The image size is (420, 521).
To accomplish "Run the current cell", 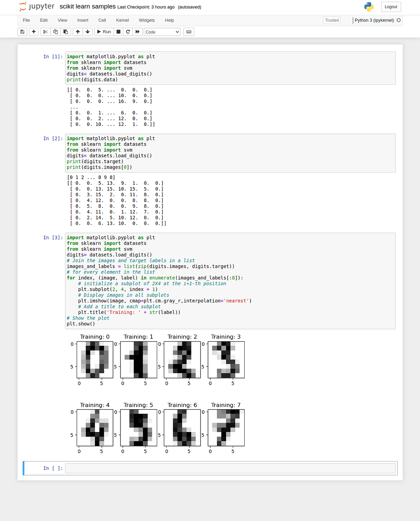I will coord(104,32).
